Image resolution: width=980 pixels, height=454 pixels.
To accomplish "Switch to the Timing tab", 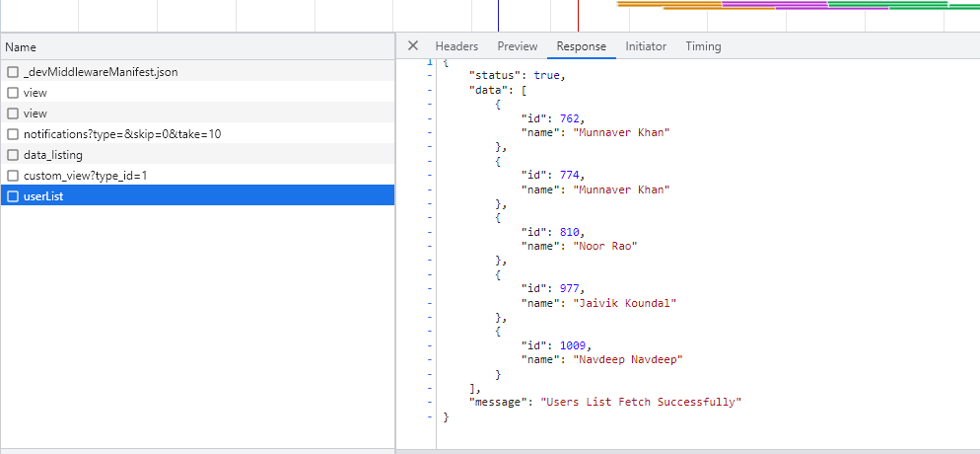I will click(703, 46).
